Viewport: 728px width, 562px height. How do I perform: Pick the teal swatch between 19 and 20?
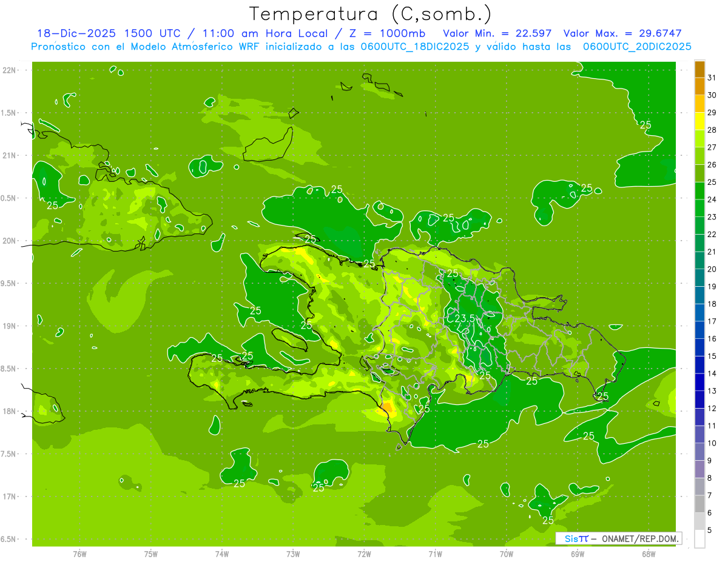699,278
